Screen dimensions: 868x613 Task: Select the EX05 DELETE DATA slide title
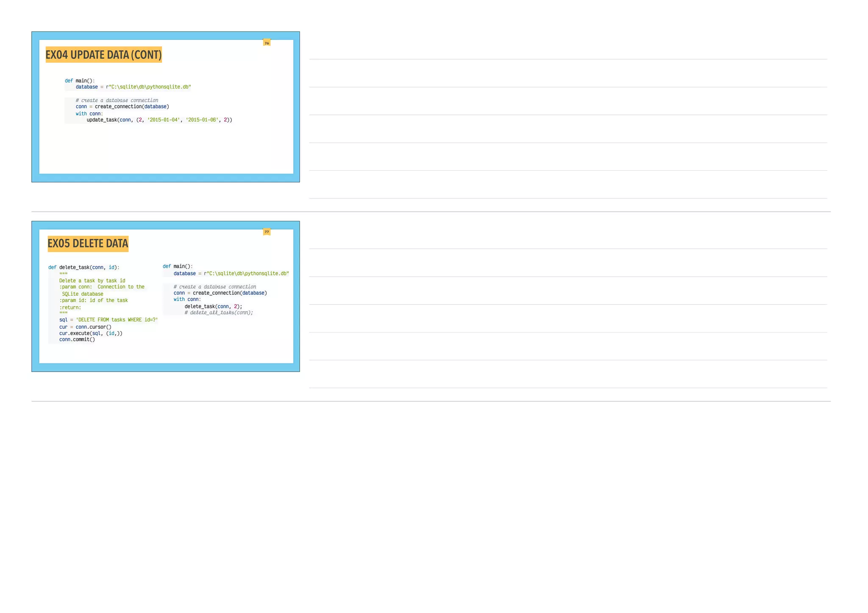(x=88, y=244)
